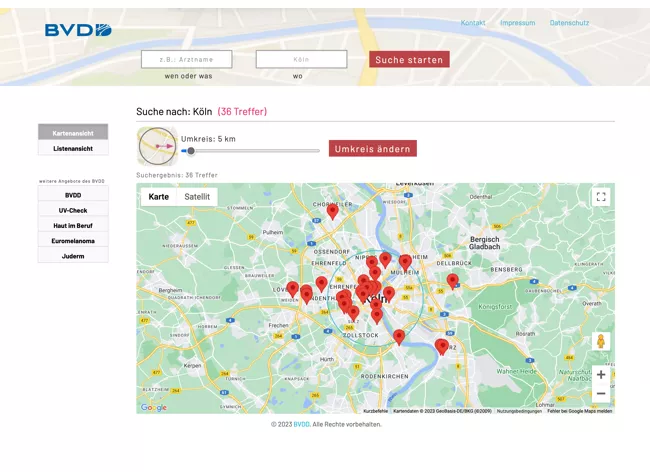Click the BVDD logo in header
The image size is (650, 472).
78,30
